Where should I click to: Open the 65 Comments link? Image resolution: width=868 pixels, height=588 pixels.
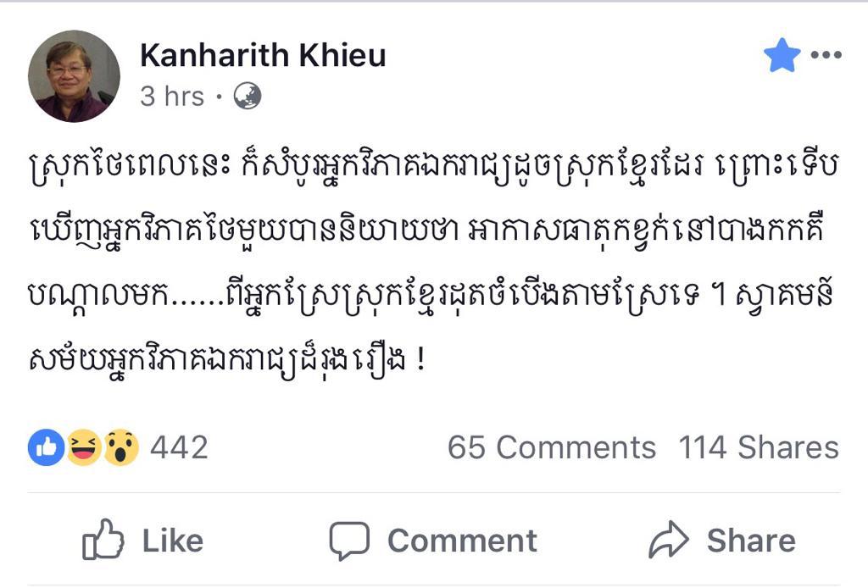[x=551, y=447]
